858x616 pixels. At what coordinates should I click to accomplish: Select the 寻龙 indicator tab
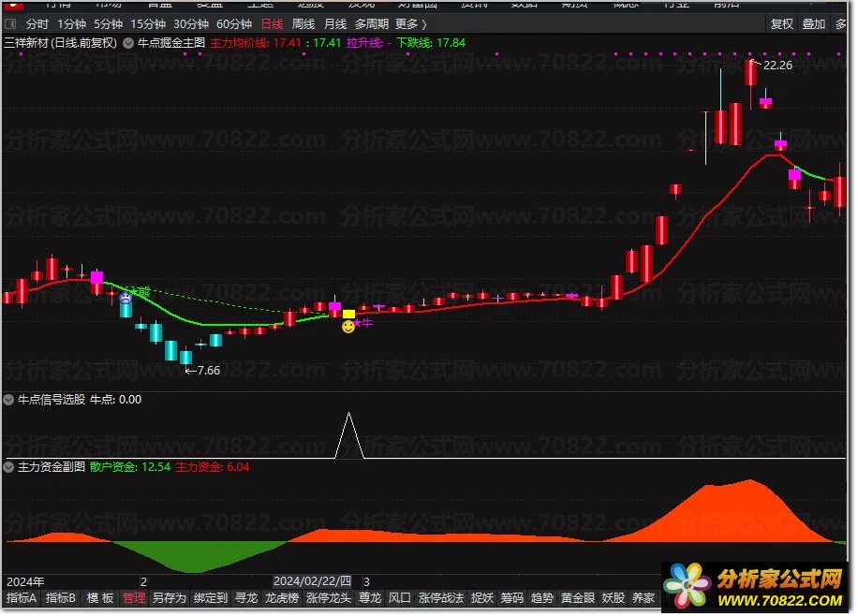point(246,598)
